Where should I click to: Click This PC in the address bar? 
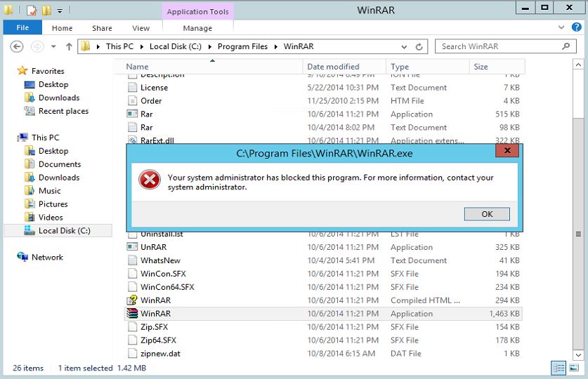pos(119,46)
